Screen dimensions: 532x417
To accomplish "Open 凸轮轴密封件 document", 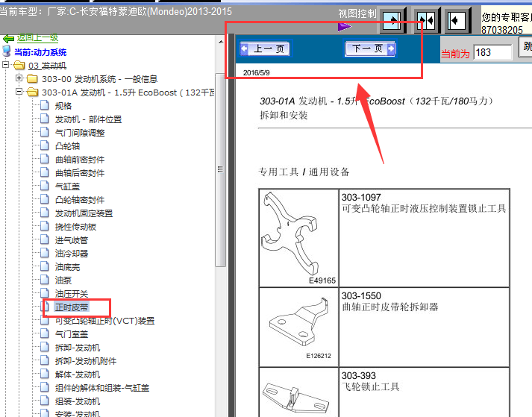I will [x=80, y=200].
